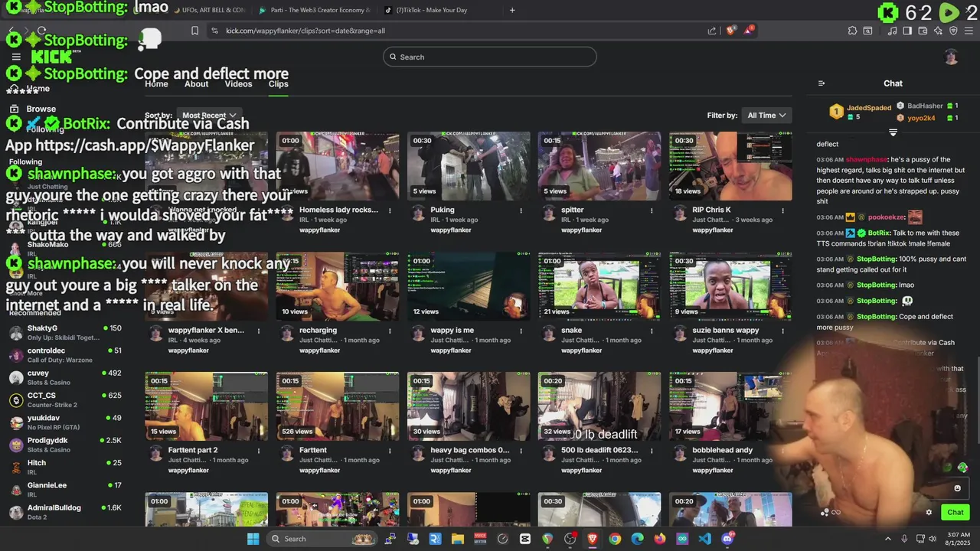This screenshot has height=551, width=980.
Task: Open browser extensions puzzle icon
Action: tap(852, 31)
